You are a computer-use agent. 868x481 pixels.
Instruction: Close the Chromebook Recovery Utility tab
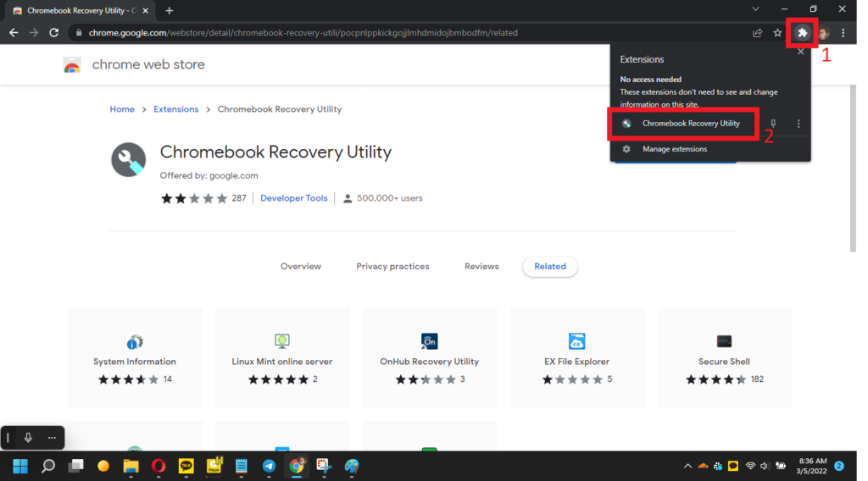(x=146, y=10)
